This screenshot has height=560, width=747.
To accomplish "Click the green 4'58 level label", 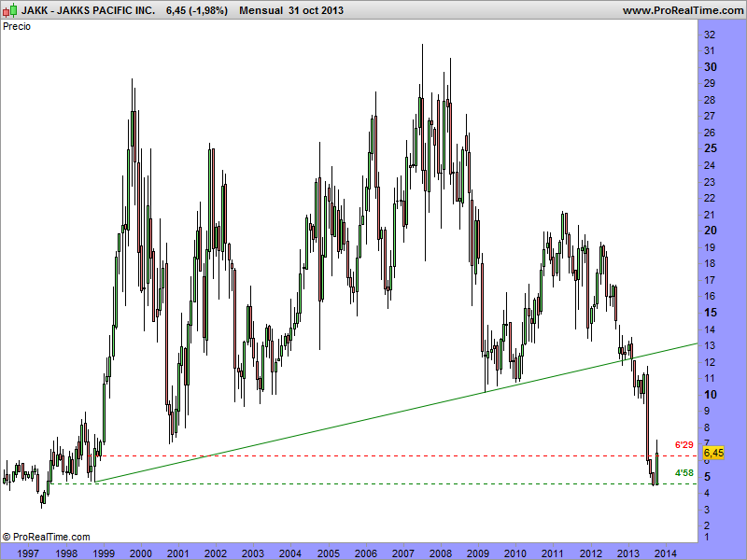I will click(684, 473).
